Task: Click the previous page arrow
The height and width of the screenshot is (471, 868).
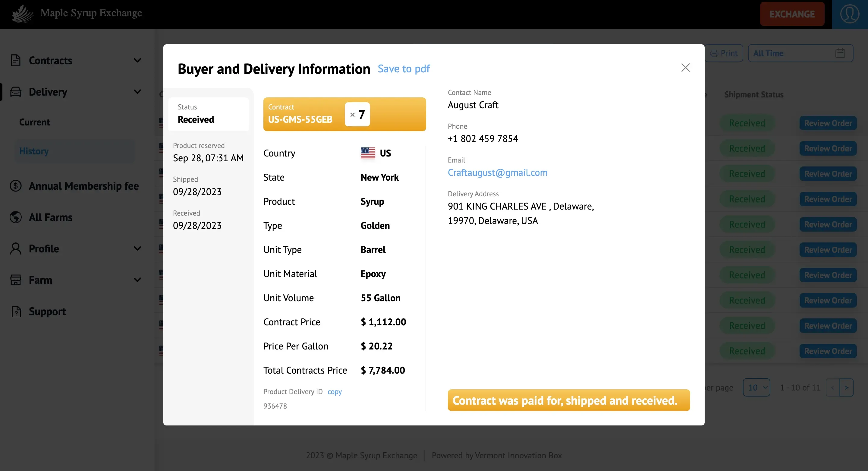Action: [833, 387]
